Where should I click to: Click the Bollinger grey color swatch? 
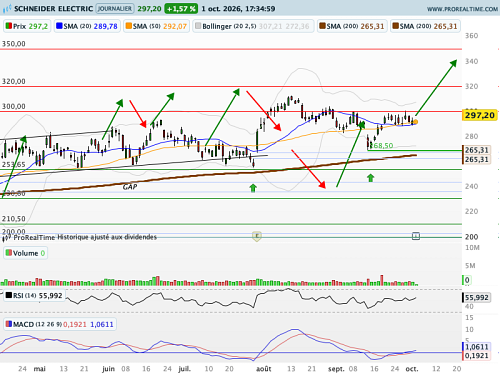tap(198, 26)
